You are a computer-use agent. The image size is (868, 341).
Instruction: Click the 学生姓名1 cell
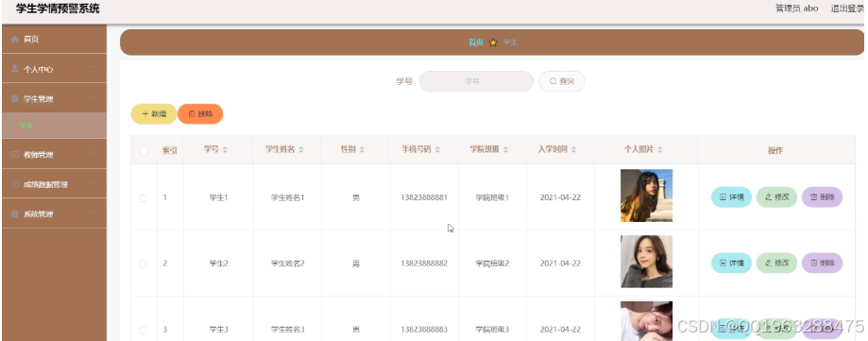click(287, 197)
